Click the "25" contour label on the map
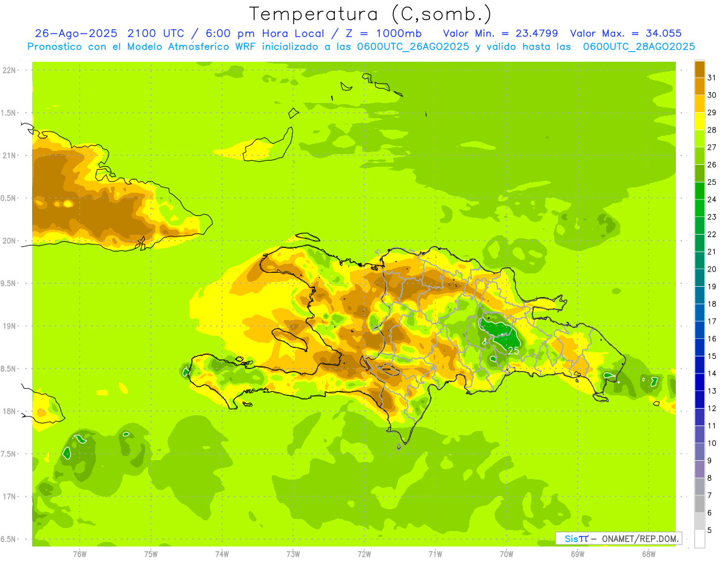The width and height of the screenshot is (728, 562). (x=513, y=350)
